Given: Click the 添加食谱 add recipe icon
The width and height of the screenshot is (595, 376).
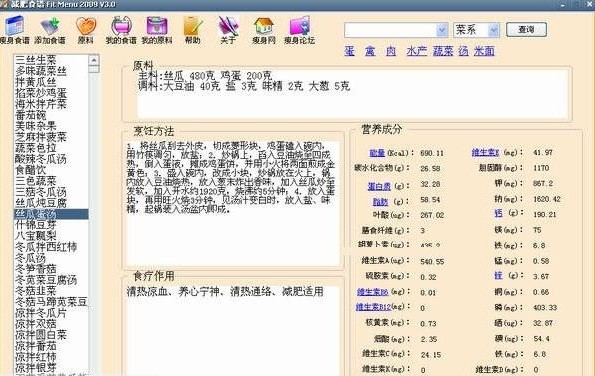Looking at the screenshot, I should (50, 30).
